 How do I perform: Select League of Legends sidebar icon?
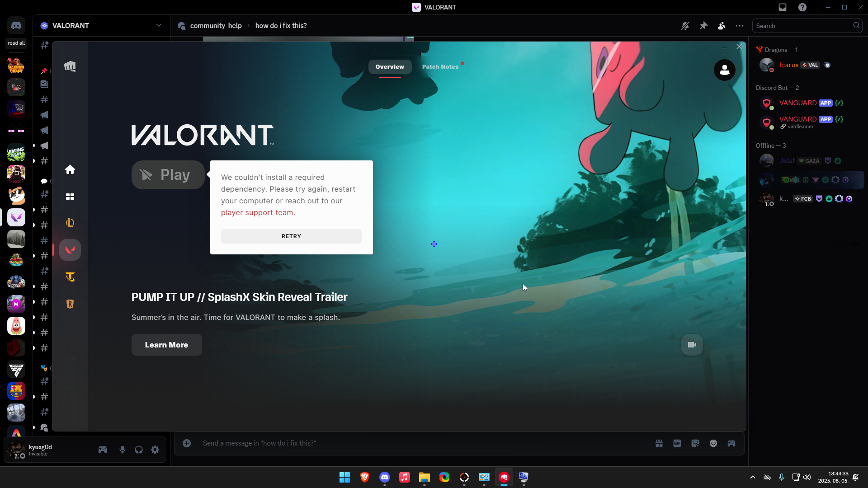70,223
